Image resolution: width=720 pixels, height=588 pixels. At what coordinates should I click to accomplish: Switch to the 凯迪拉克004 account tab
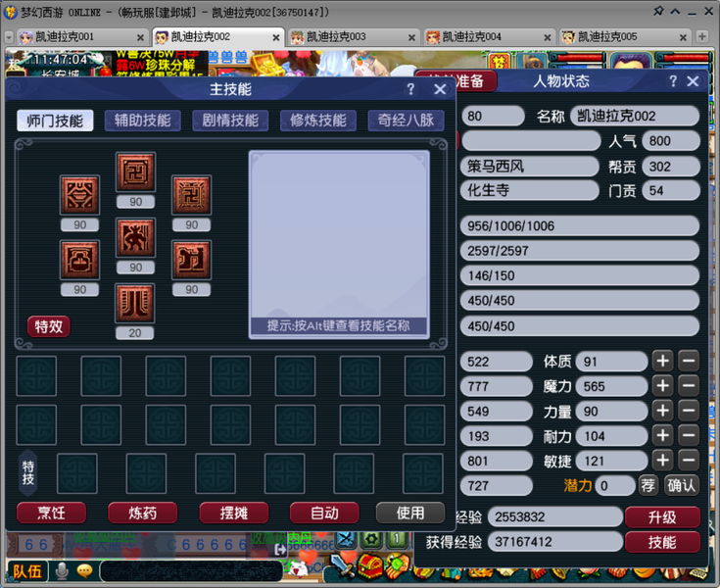coord(488,37)
